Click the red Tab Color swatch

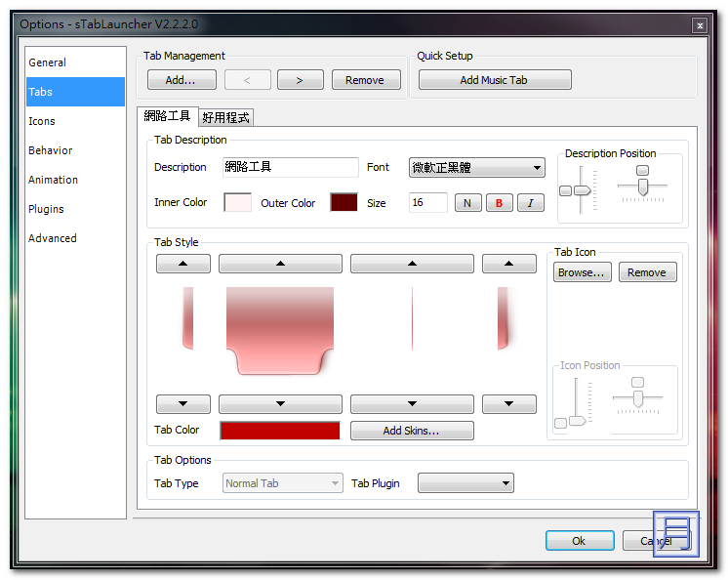point(280,431)
